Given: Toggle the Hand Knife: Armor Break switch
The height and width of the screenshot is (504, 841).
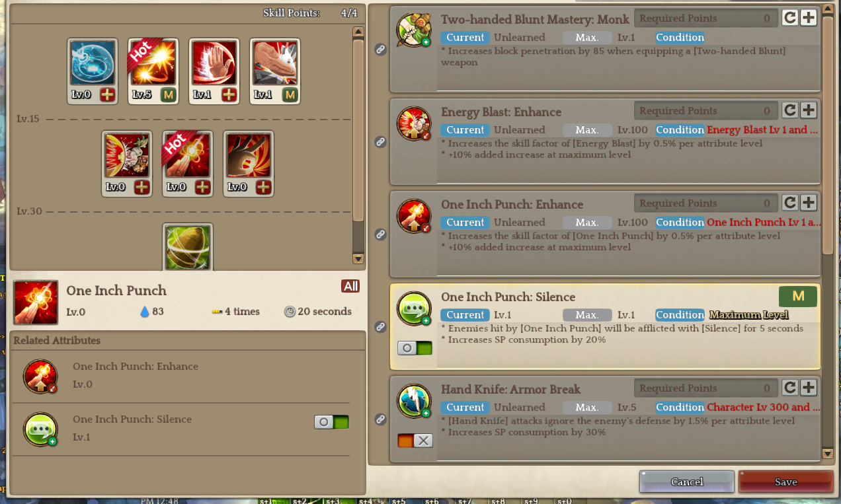Looking at the screenshot, I should 415,441.
